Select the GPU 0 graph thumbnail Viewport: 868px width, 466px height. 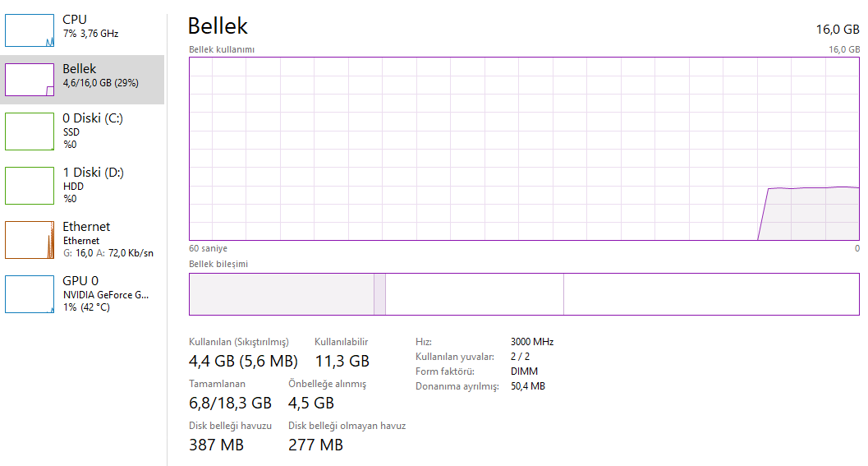(x=28, y=294)
